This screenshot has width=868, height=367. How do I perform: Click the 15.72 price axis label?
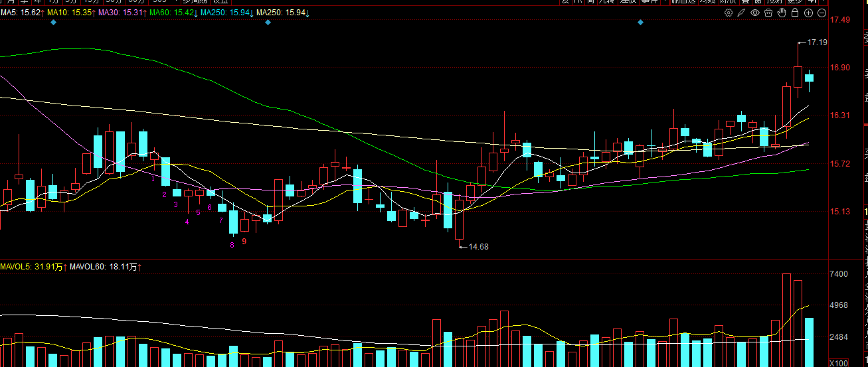tap(841, 163)
